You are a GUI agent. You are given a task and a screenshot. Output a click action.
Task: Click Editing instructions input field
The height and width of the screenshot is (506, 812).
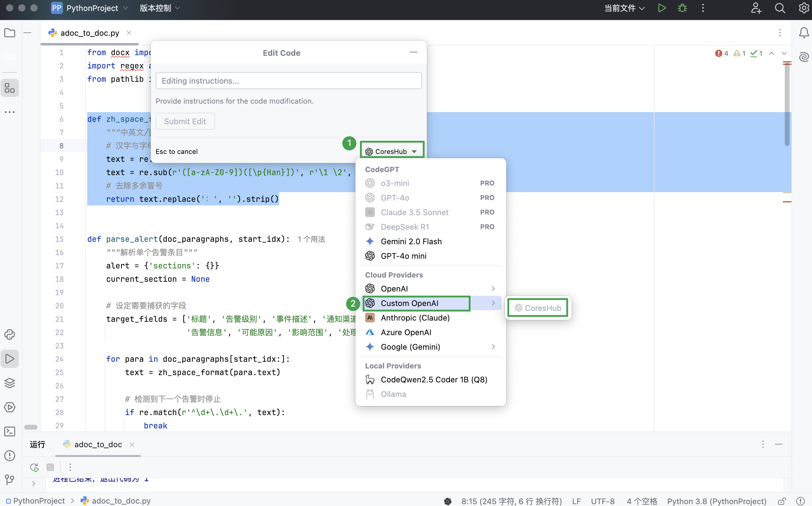coord(289,81)
